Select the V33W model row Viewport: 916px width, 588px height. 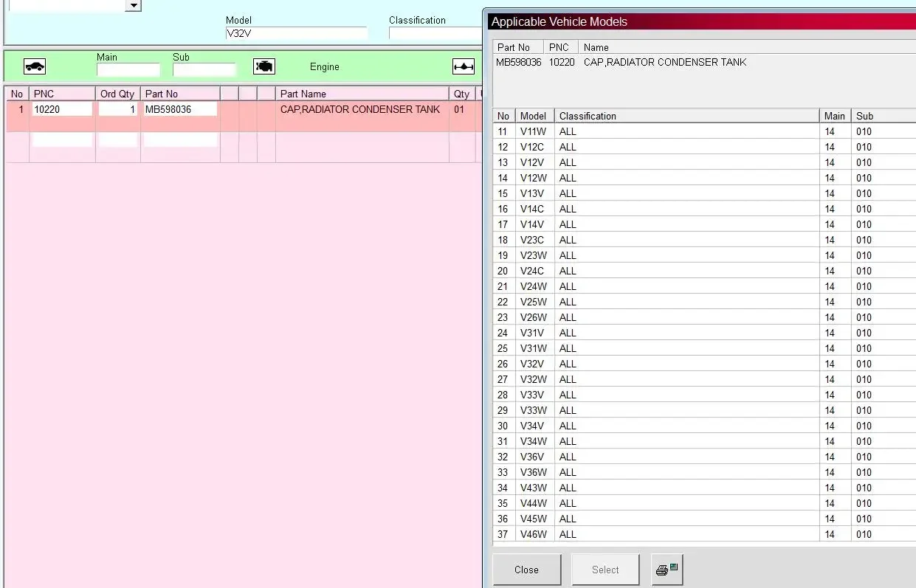704,410
